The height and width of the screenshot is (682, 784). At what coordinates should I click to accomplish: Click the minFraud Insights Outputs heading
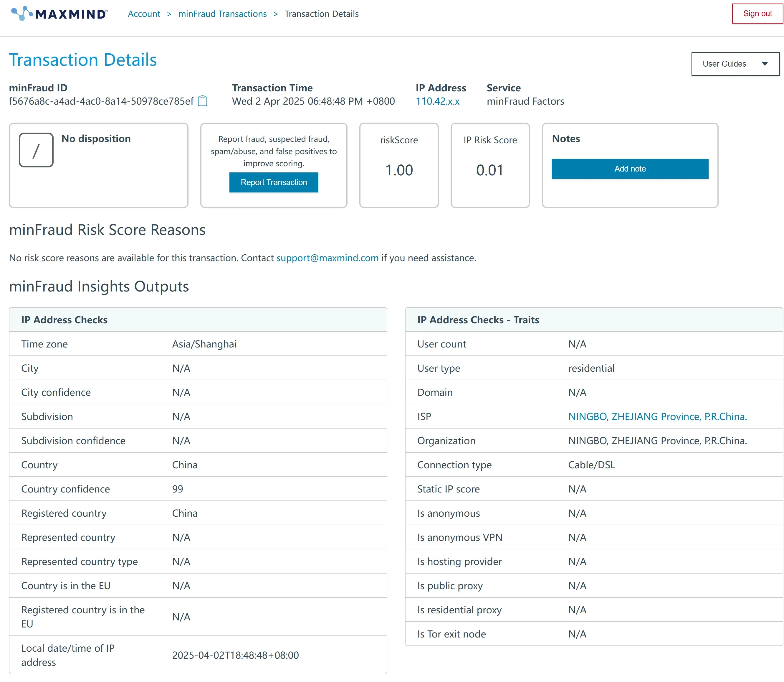[99, 286]
